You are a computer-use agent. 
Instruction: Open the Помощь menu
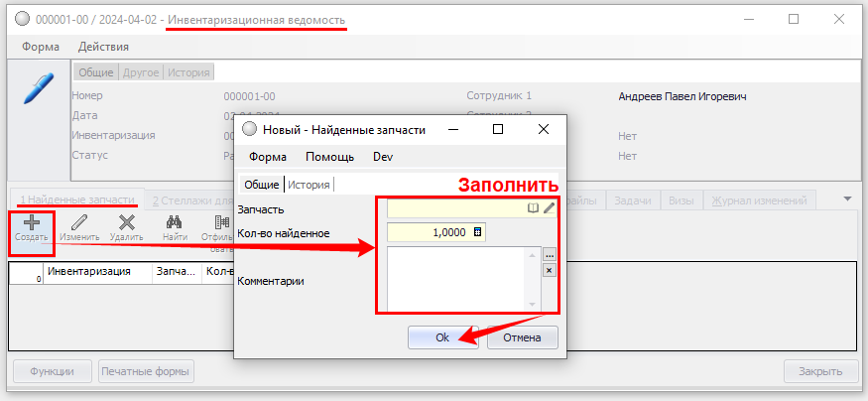tap(329, 157)
